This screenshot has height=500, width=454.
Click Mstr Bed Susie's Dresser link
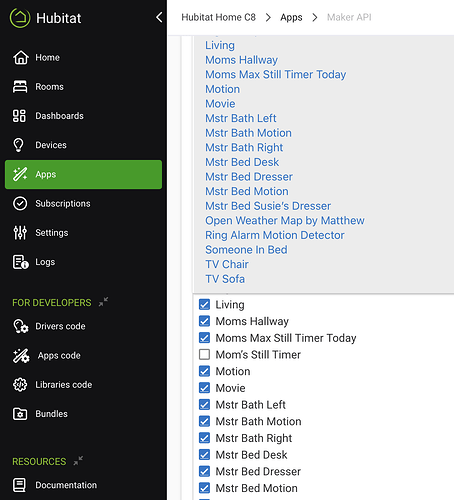click(x=268, y=206)
